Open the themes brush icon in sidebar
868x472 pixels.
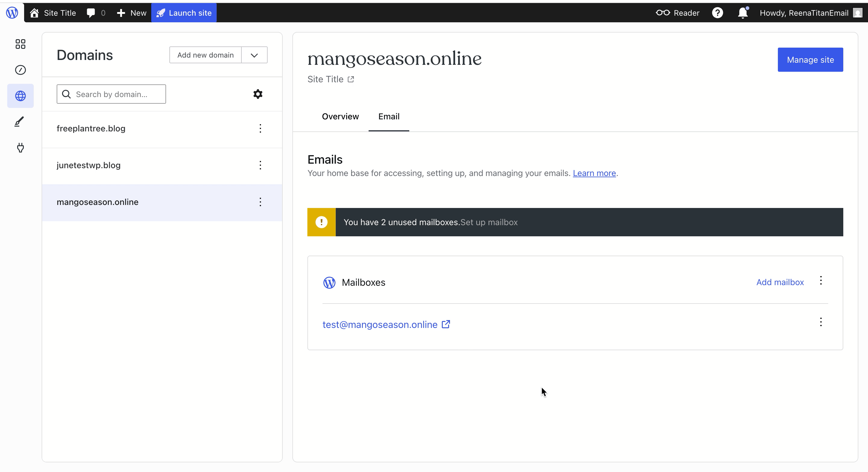coord(20,122)
